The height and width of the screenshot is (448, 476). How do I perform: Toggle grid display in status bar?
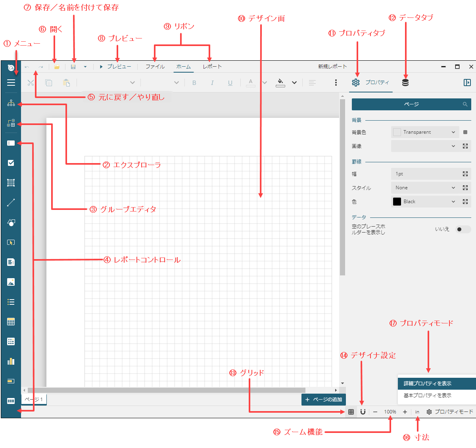[351, 412]
